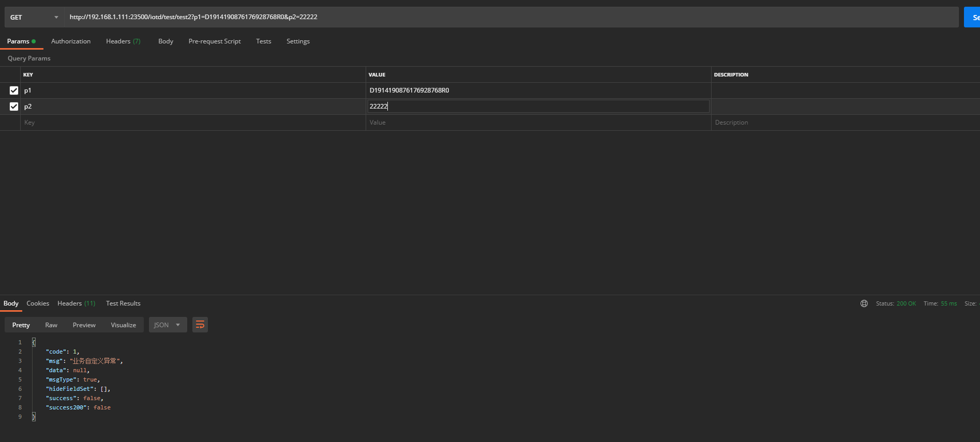Select the request Body tab
The width and height of the screenshot is (980, 442).
click(165, 41)
